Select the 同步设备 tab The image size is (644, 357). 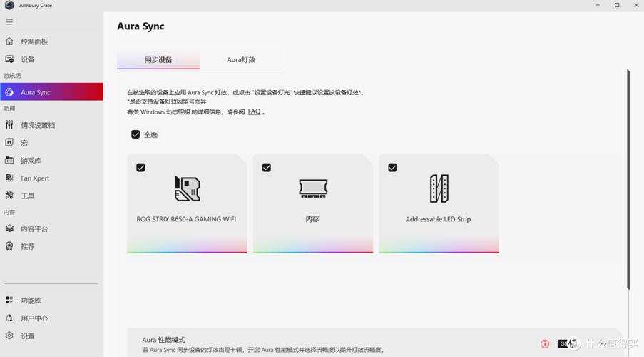coord(158,60)
